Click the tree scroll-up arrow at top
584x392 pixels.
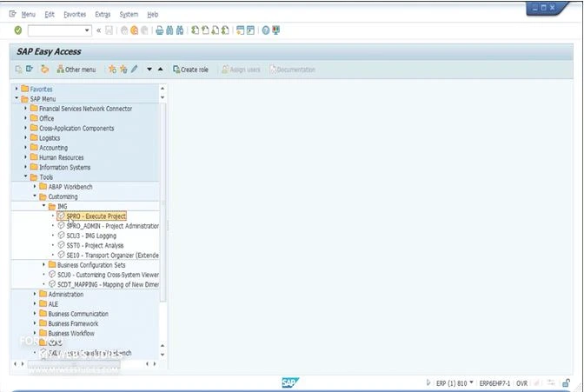(163, 89)
